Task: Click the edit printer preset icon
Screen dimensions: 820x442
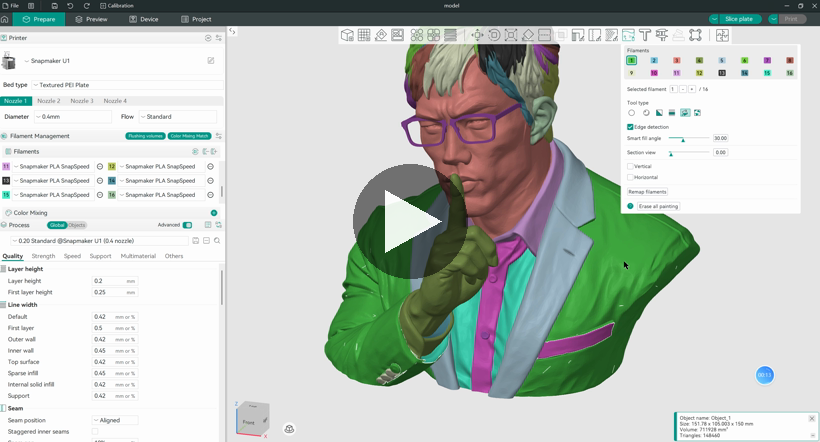Action: tap(211, 61)
